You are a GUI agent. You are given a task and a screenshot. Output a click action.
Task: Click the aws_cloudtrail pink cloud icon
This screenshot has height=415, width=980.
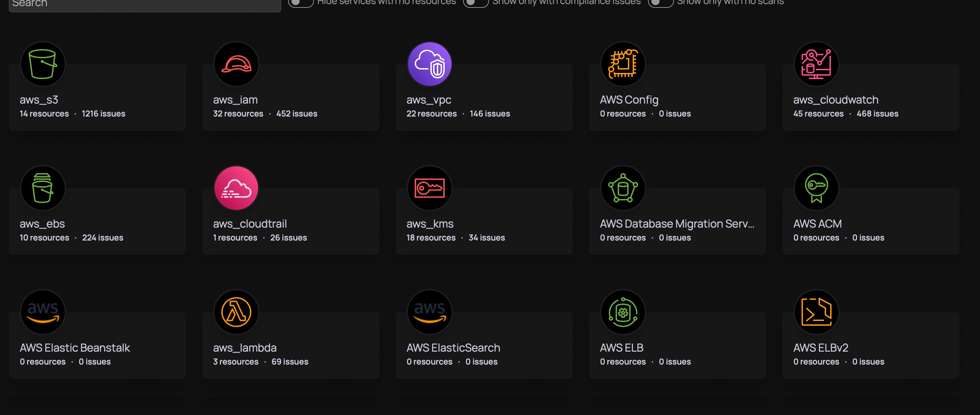tap(236, 188)
